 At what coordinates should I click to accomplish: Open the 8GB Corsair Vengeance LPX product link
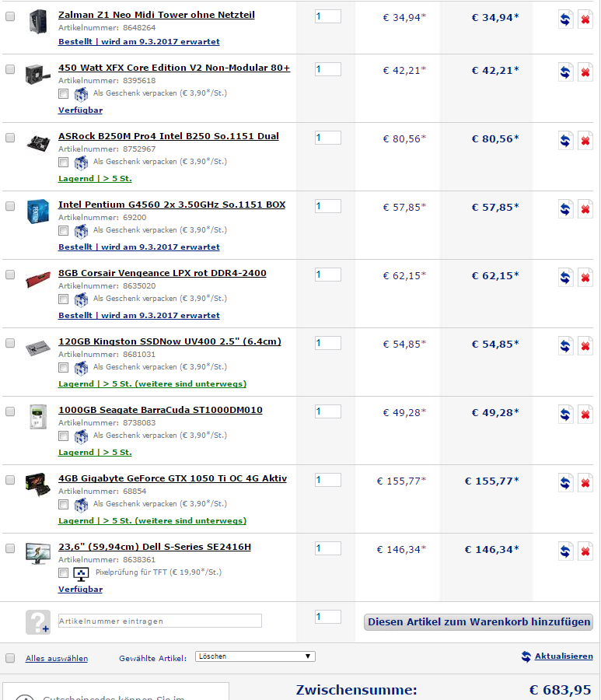pos(162,273)
